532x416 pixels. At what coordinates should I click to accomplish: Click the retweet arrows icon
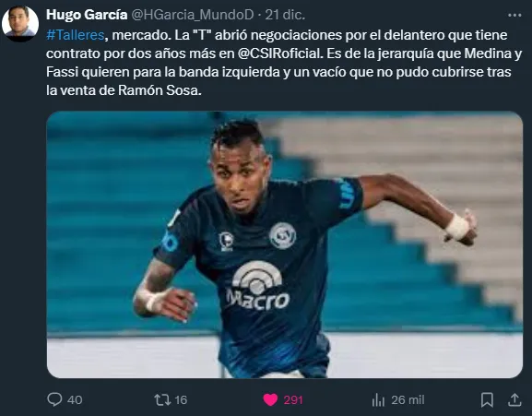[162, 399]
